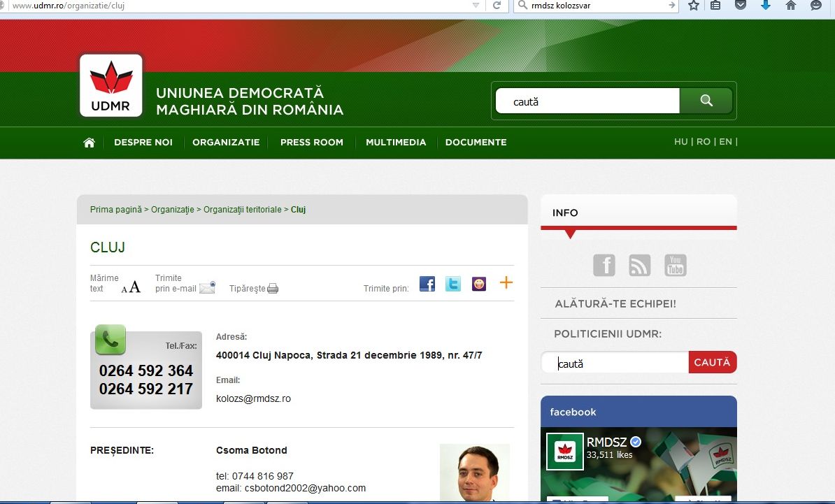Image resolution: width=835 pixels, height=504 pixels.
Task: Click the address 400014 Cluj Napoca text
Action: coord(349,356)
